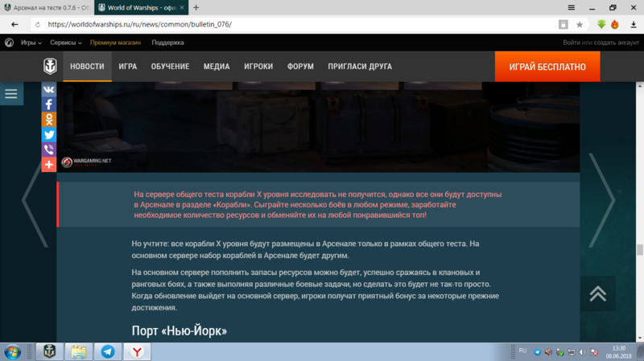Viewport: 644px width, 361px height.
Task: Click the scrollbar up arrow
Action: point(639,86)
